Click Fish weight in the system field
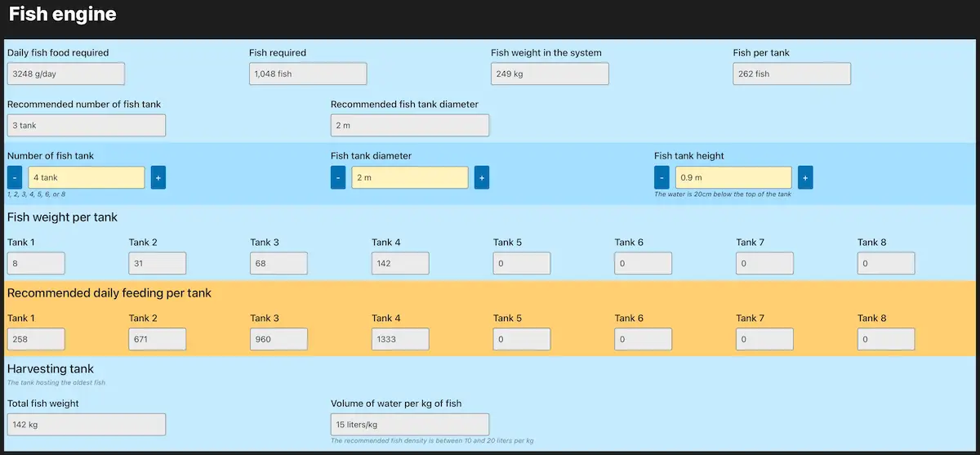 pyautogui.click(x=550, y=74)
